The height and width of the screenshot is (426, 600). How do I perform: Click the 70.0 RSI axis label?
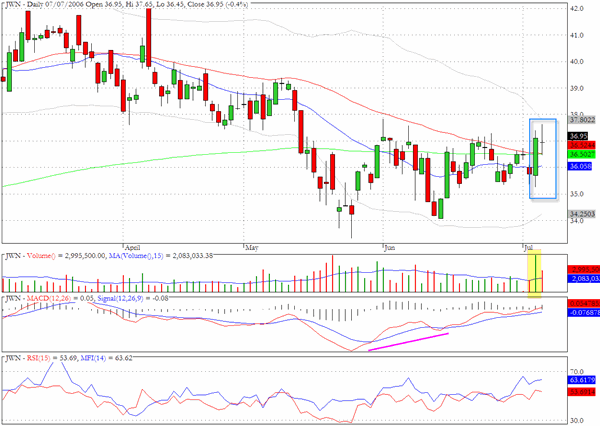(x=576, y=372)
